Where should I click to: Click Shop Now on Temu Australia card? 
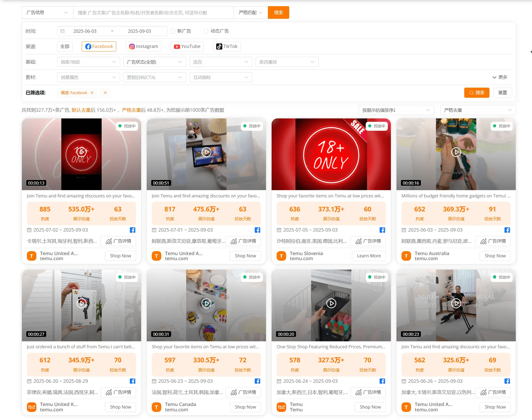point(495,256)
